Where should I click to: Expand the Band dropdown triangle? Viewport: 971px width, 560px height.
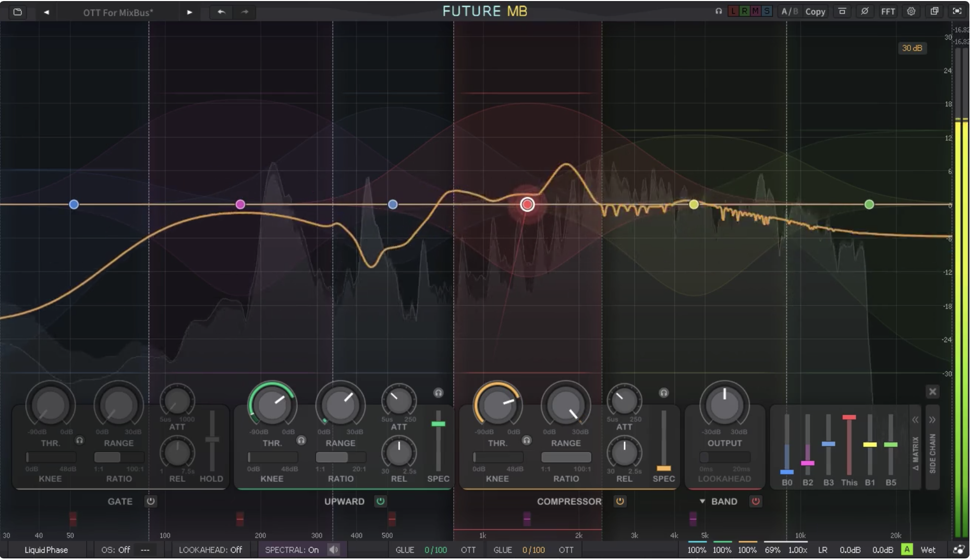702,502
